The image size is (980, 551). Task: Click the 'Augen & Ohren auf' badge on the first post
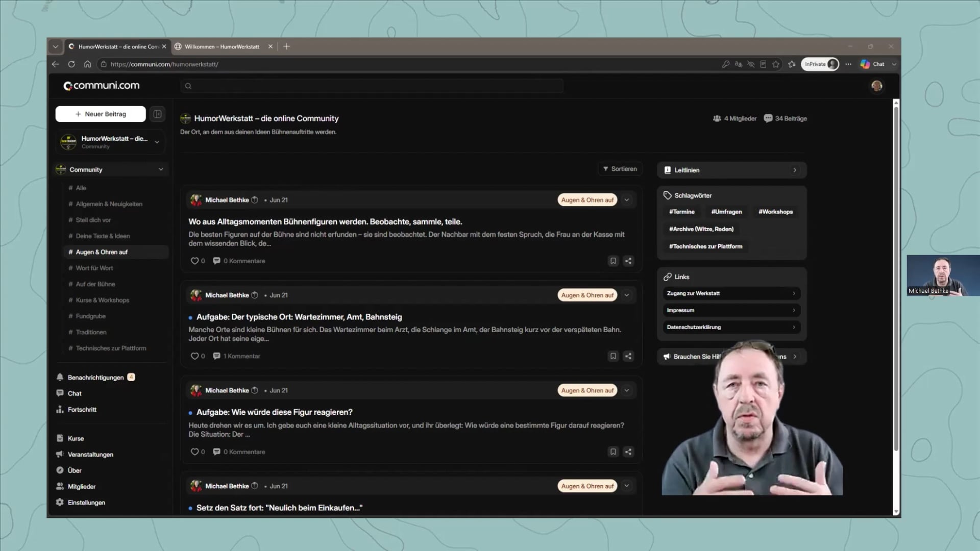(587, 200)
